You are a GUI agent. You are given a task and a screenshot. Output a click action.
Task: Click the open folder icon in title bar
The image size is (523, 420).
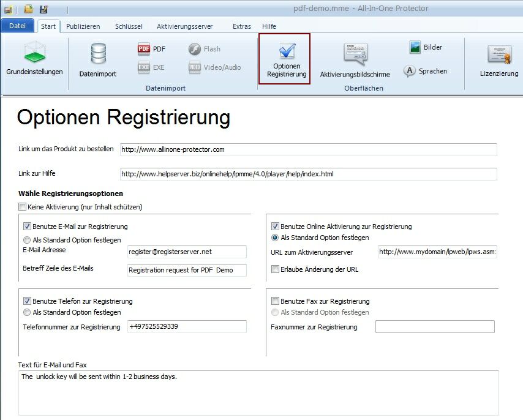point(29,9)
